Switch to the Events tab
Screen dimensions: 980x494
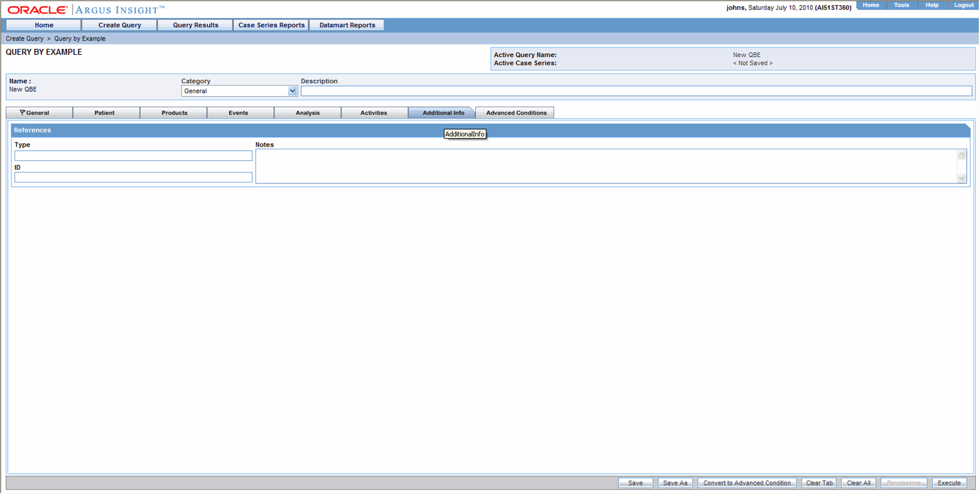(239, 113)
